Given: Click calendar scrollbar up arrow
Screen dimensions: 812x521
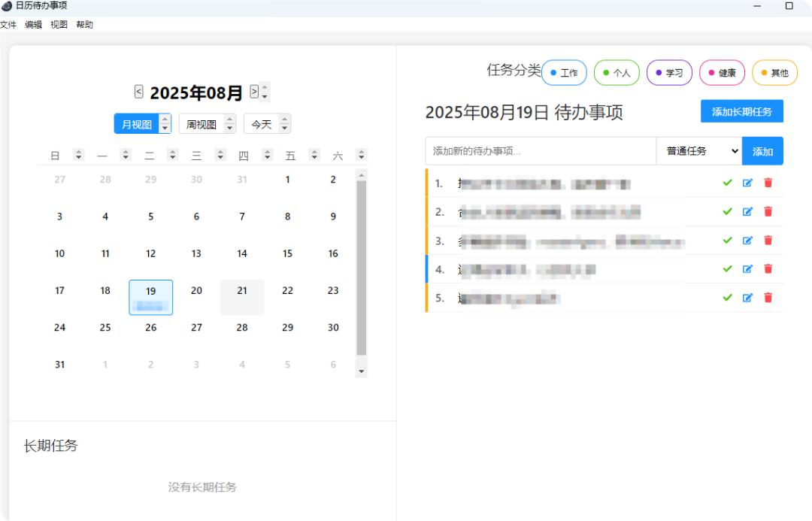Looking at the screenshot, I should point(362,176).
